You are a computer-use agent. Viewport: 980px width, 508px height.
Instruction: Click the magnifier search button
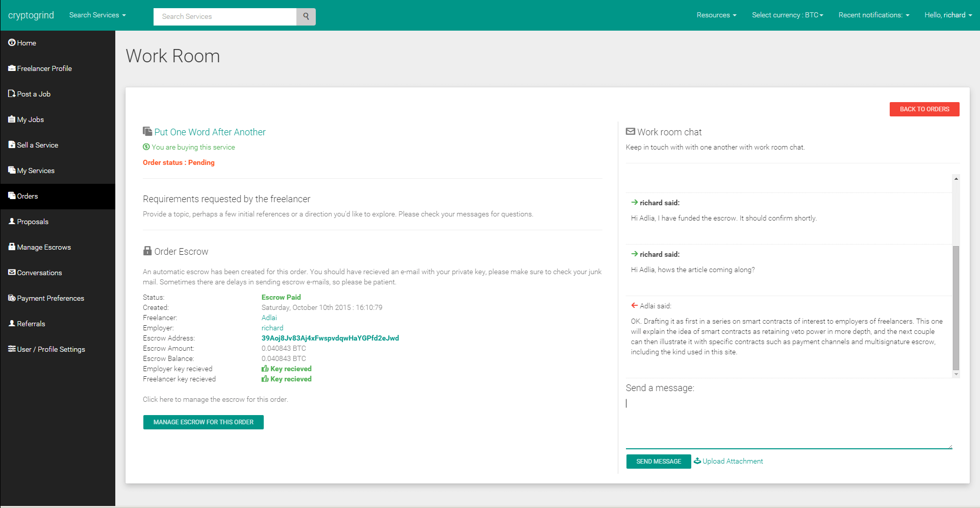pyautogui.click(x=306, y=16)
